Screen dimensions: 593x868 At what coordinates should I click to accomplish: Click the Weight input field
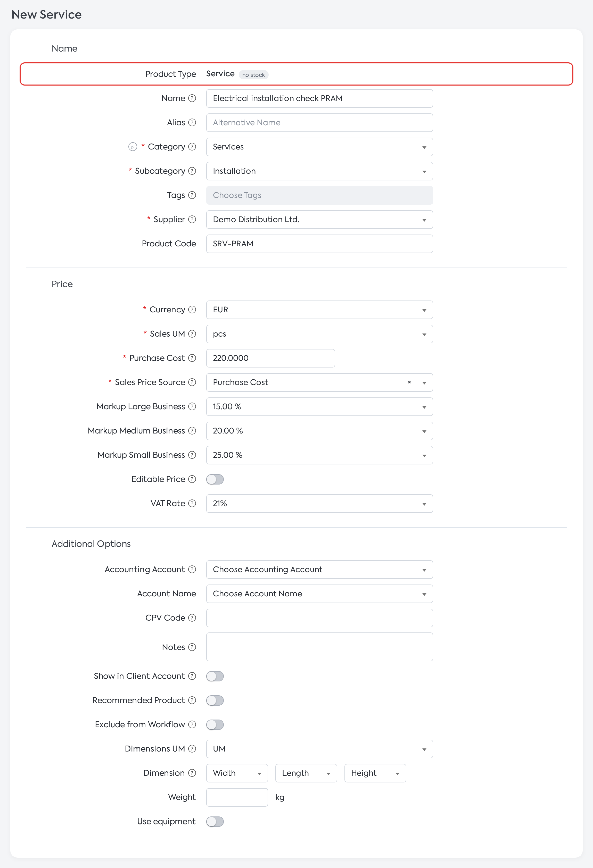(237, 797)
